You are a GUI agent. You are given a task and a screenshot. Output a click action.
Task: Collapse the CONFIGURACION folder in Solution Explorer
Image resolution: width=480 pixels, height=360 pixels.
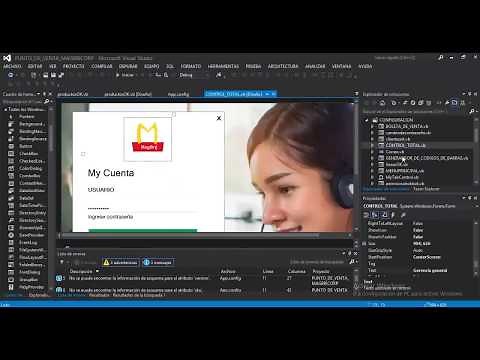click(367, 120)
